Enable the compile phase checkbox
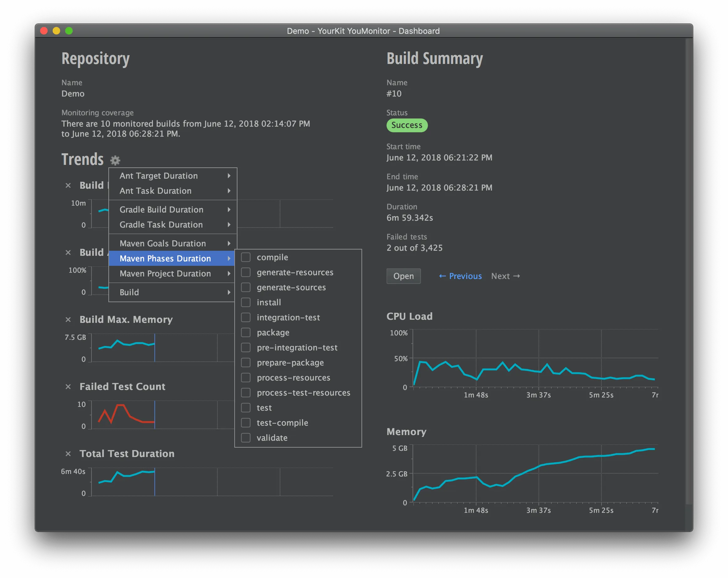728x578 pixels. (246, 257)
